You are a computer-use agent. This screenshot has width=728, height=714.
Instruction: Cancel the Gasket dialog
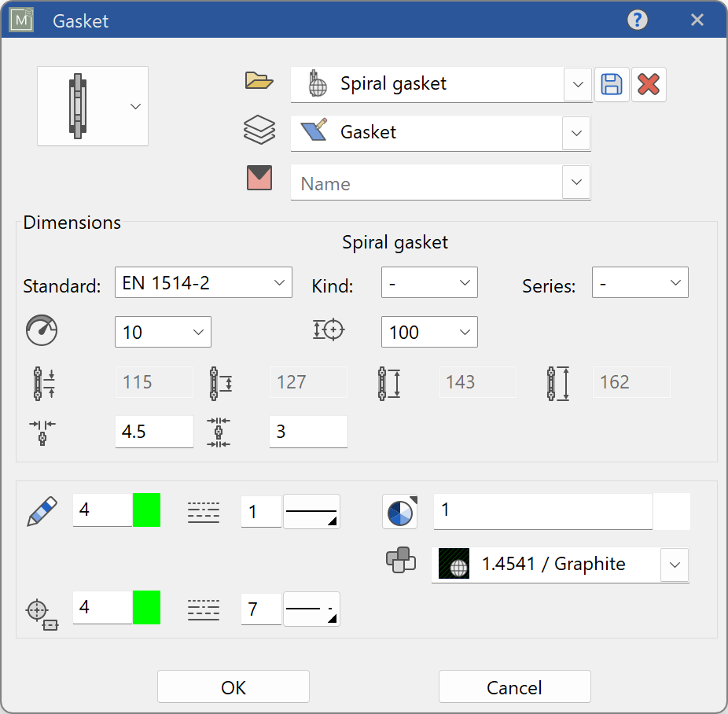click(x=514, y=686)
